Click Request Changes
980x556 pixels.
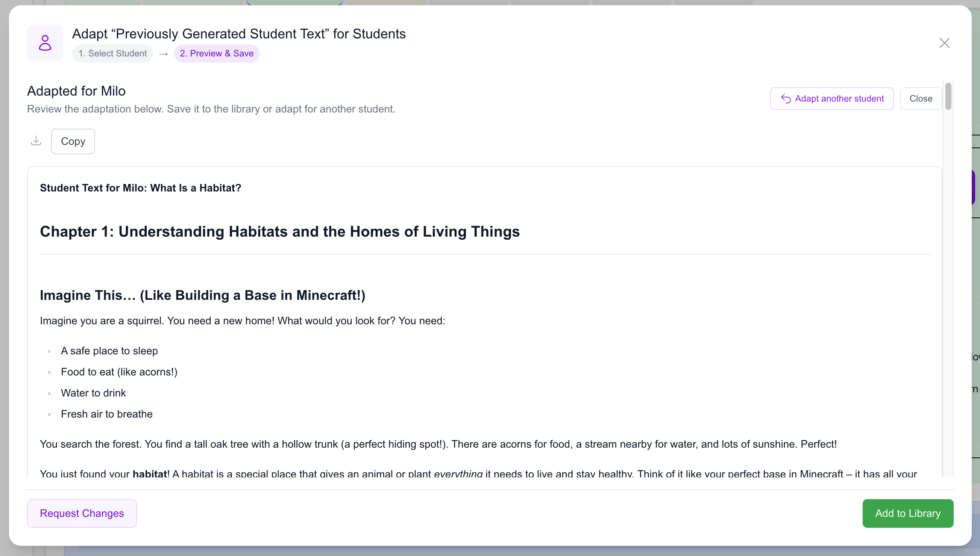click(x=82, y=513)
